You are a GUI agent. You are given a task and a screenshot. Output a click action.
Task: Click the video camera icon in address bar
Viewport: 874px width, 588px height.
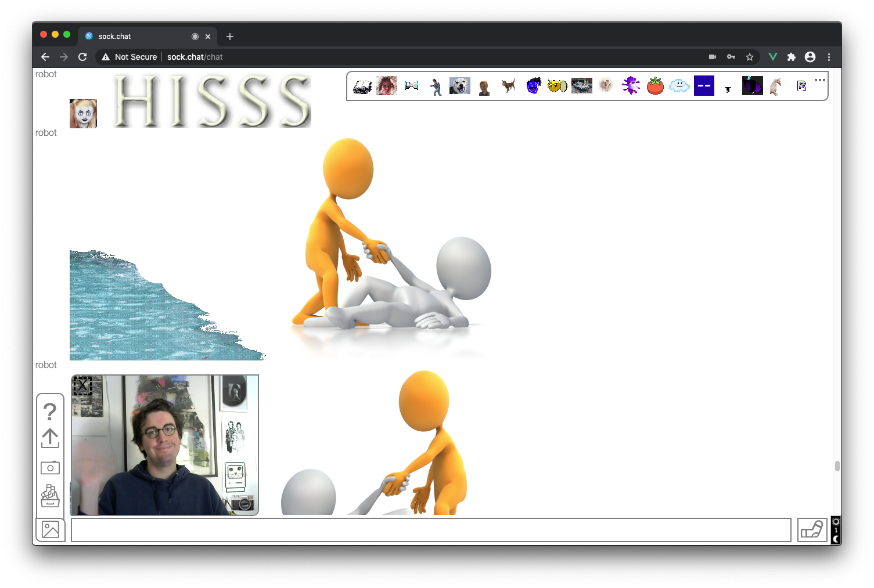click(x=713, y=56)
